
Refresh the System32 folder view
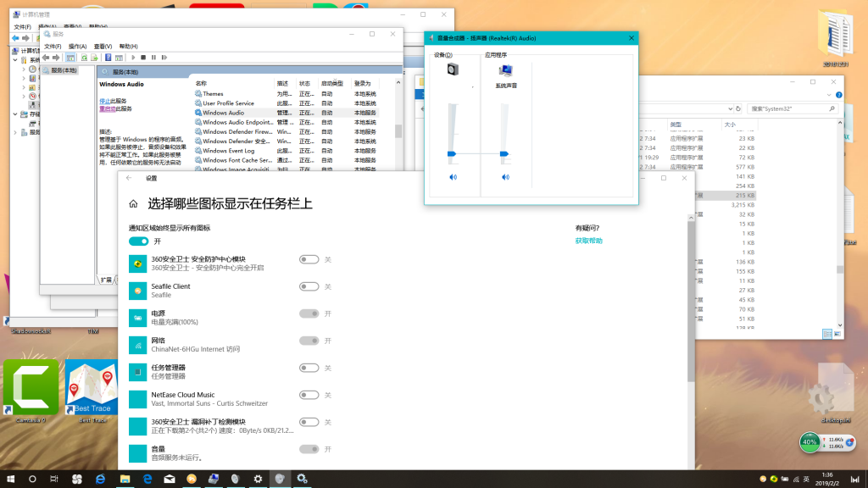pyautogui.click(x=739, y=108)
